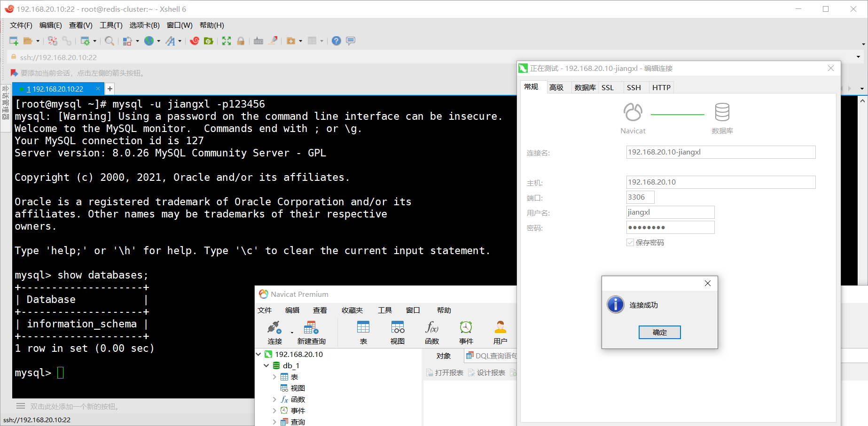Expand the 函数 functions tree node
Image resolution: width=868 pixels, height=426 pixels.
click(274, 399)
